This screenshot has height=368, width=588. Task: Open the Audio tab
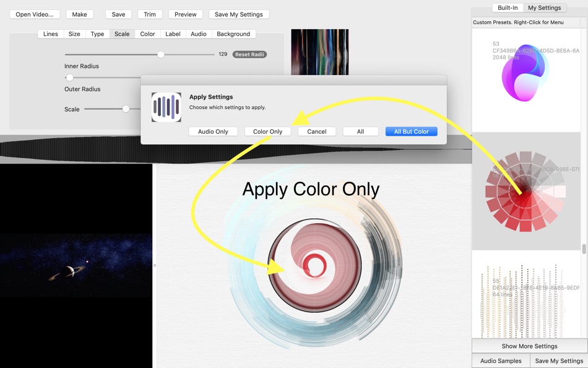pos(199,34)
